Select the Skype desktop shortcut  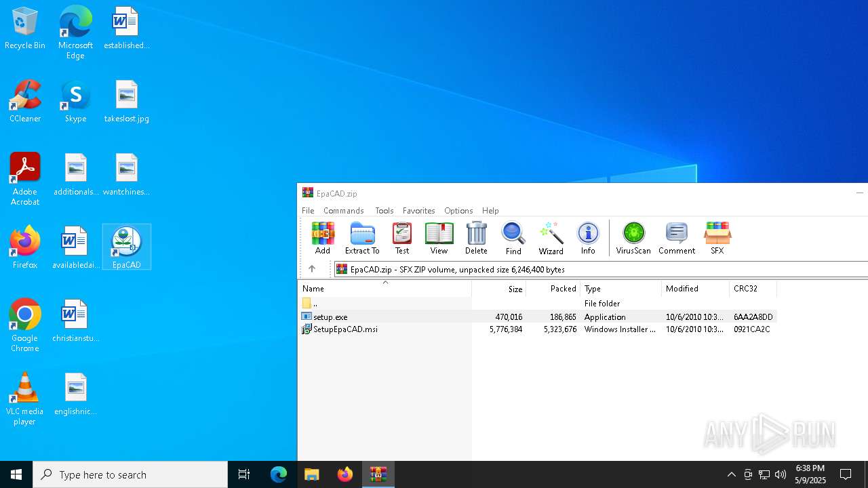coord(75,102)
